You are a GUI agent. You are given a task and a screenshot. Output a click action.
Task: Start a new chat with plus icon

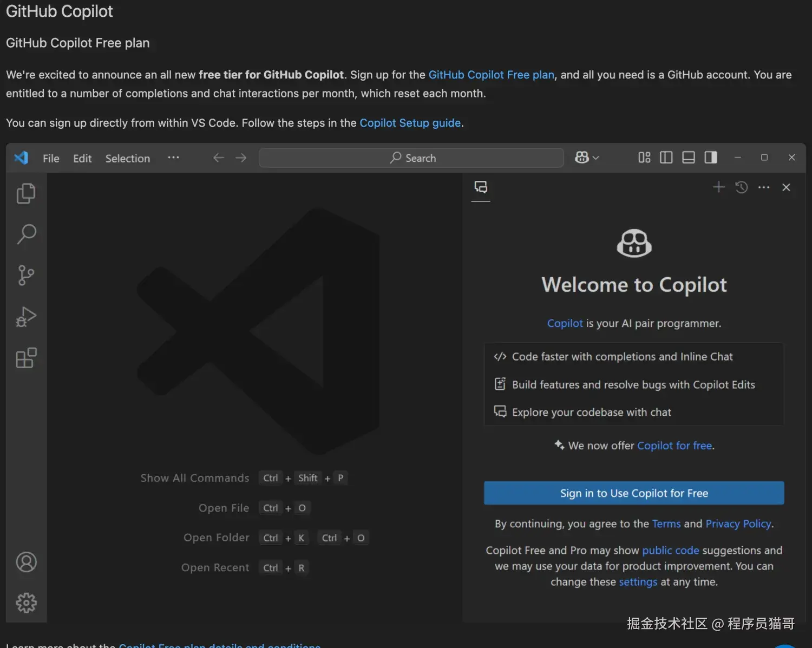pyautogui.click(x=719, y=187)
